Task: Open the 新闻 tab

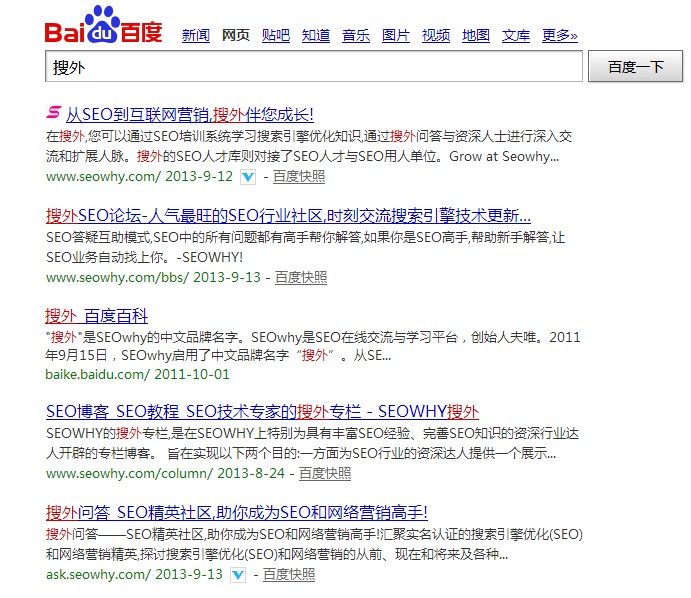Action: click(x=196, y=35)
